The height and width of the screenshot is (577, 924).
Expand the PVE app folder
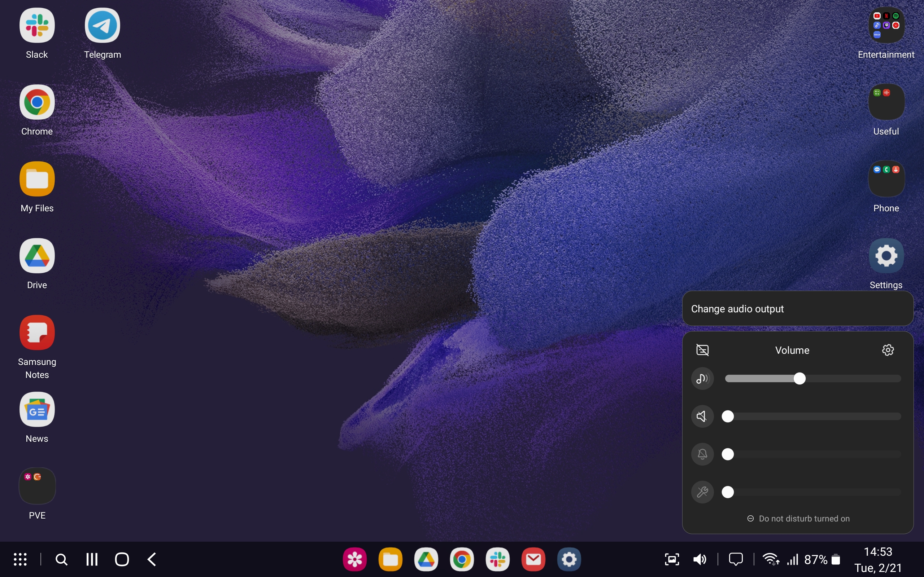coord(37,486)
